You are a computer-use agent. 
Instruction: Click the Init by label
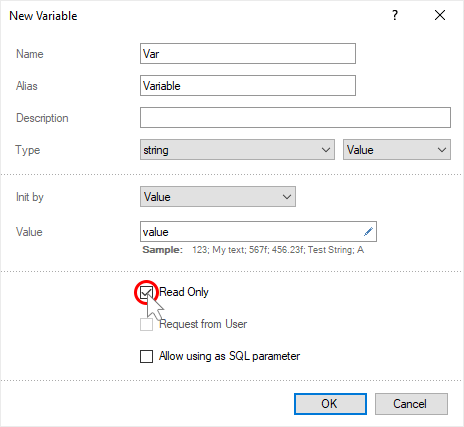point(30,197)
